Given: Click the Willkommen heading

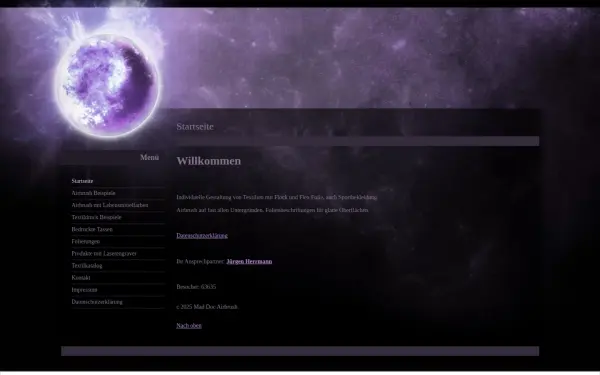Looking at the screenshot, I should [x=209, y=161].
